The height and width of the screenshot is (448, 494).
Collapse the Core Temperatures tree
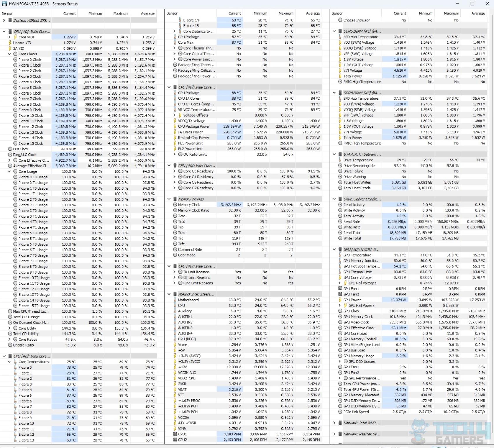(9, 362)
